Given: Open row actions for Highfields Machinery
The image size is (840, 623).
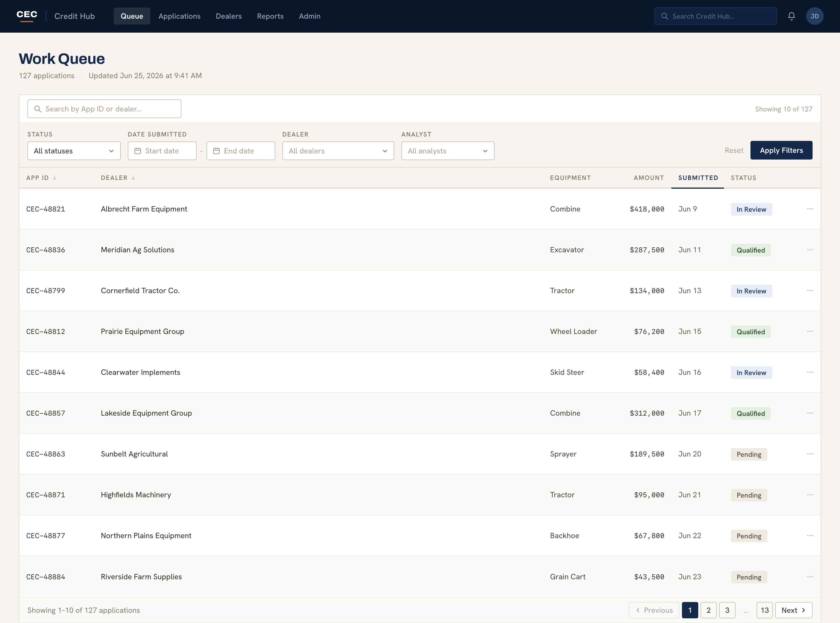Looking at the screenshot, I should (810, 495).
